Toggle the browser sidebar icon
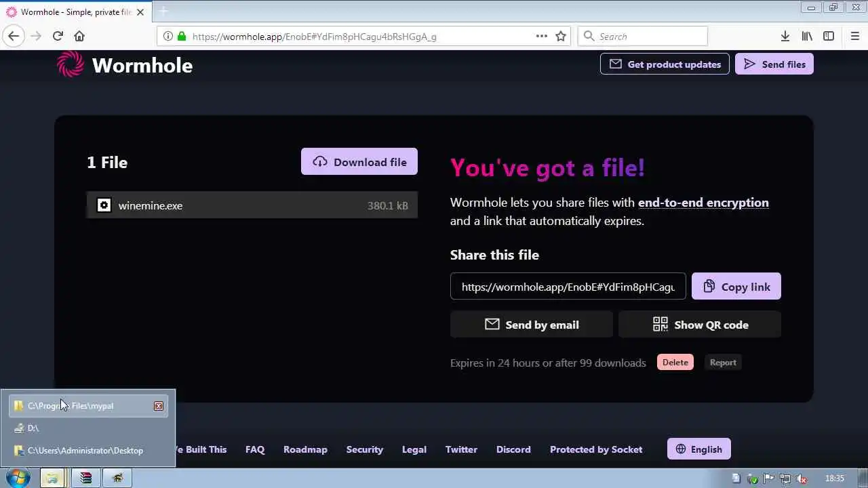The height and width of the screenshot is (488, 868). pyautogui.click(x=829, y=37)
